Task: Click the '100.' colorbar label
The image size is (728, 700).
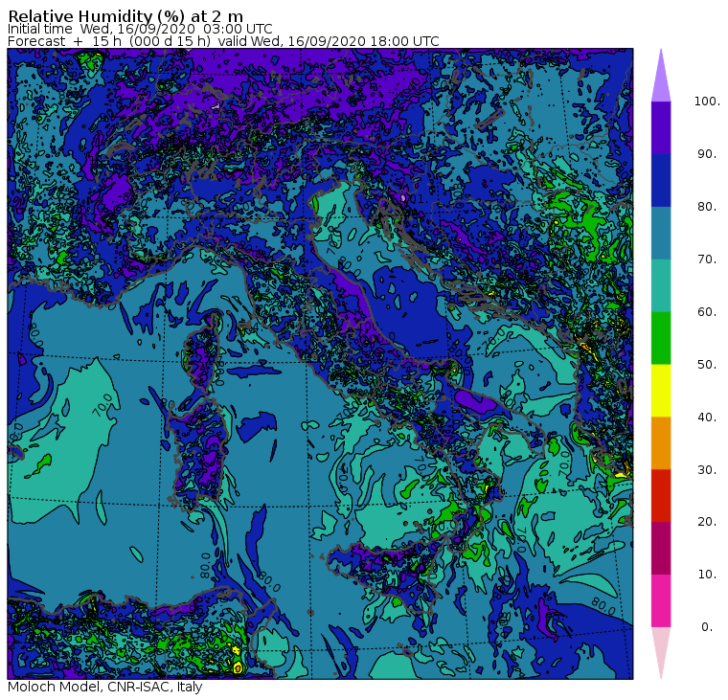Action: [707, 102]
